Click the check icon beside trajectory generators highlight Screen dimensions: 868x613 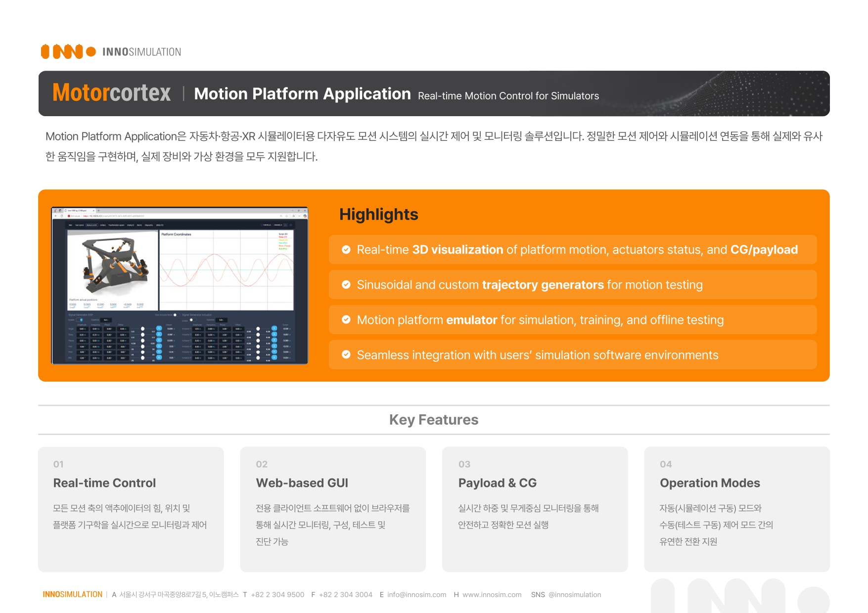click(x=346, y=285)
